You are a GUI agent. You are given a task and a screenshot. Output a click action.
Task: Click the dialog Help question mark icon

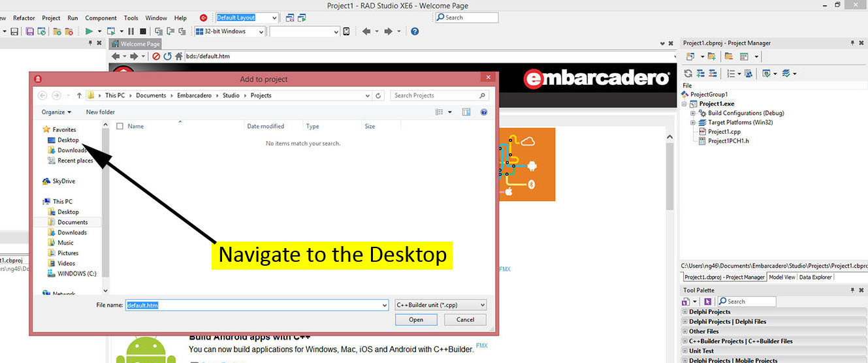[x=484, y=112]
